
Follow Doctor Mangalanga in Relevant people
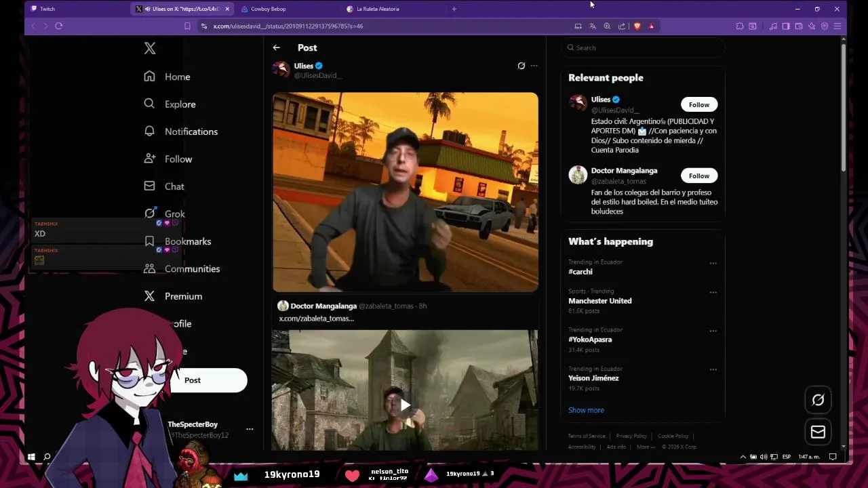[x=699, y=176]
